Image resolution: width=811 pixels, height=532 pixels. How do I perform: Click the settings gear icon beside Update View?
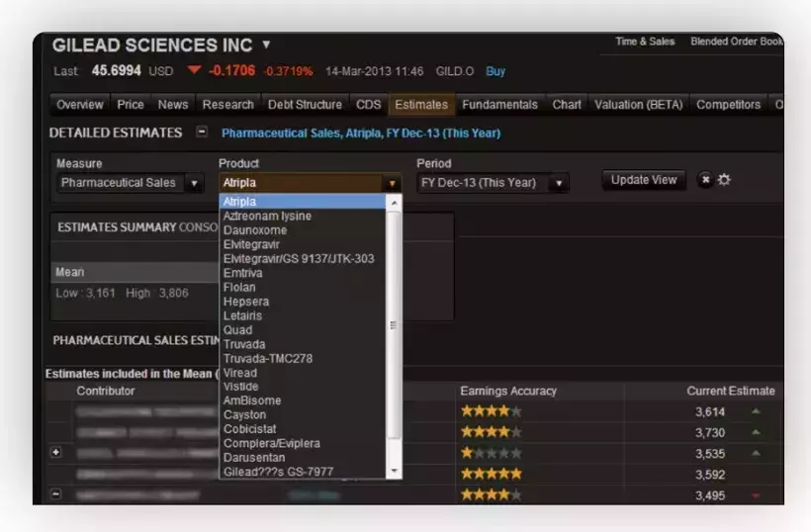[x=724, y=179]
